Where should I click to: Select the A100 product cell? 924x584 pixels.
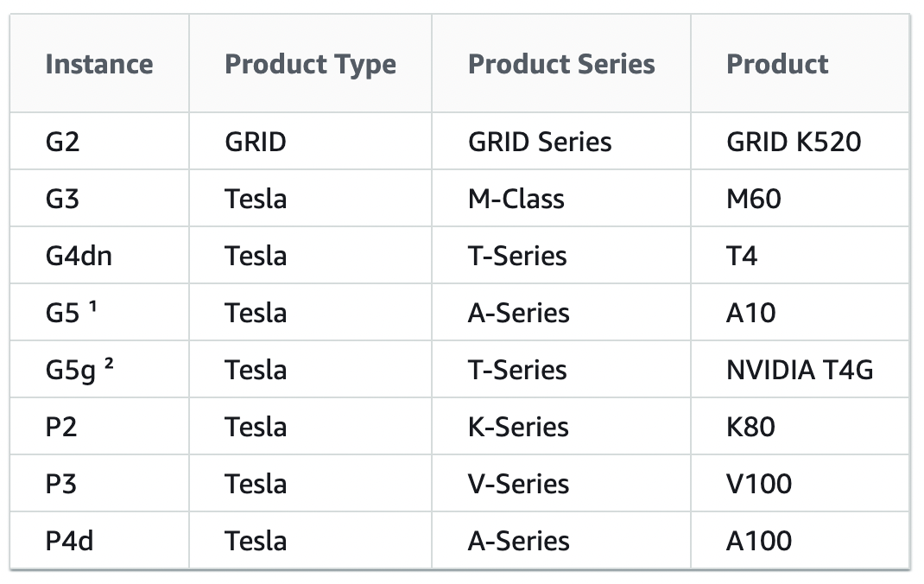759,541
